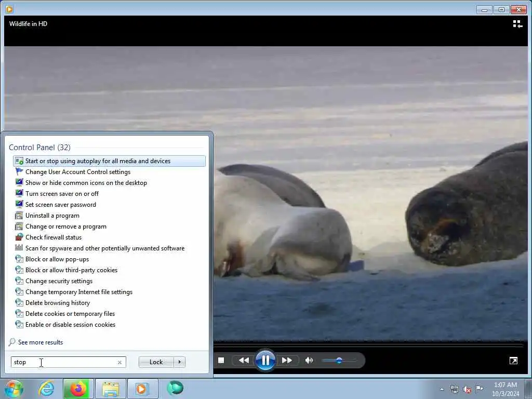
Task: Select Change security settings
Action: [x=109, y=281]
